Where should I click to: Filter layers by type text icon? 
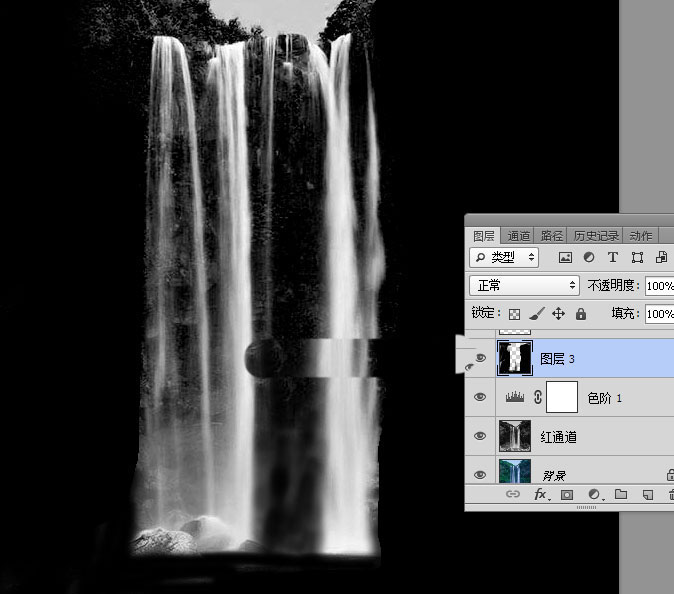[613, 258]
